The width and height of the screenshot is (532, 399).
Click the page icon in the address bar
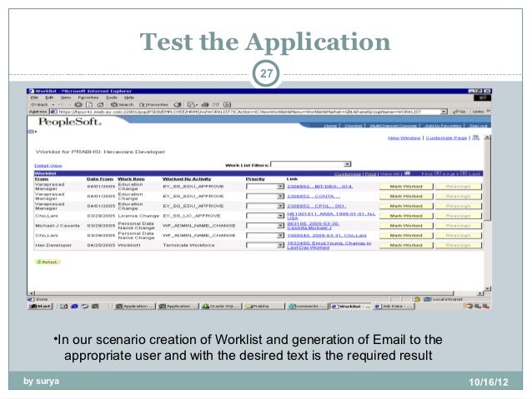(53, 112)
